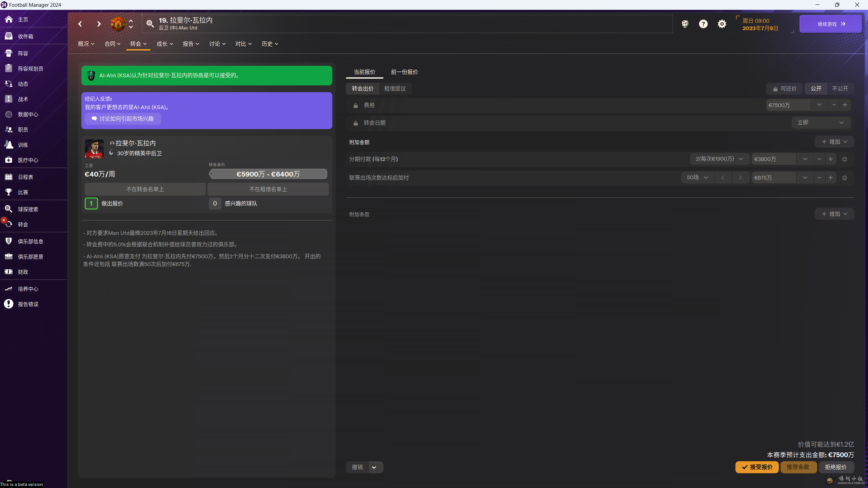Viewport: 868px width, 488px height.
Task: Open the 报告 reports menu
Action: click(x=191, y=44)
